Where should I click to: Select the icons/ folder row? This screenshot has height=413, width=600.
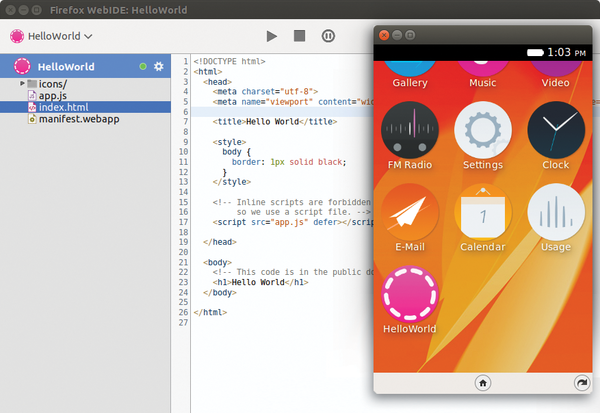[85, 84]
